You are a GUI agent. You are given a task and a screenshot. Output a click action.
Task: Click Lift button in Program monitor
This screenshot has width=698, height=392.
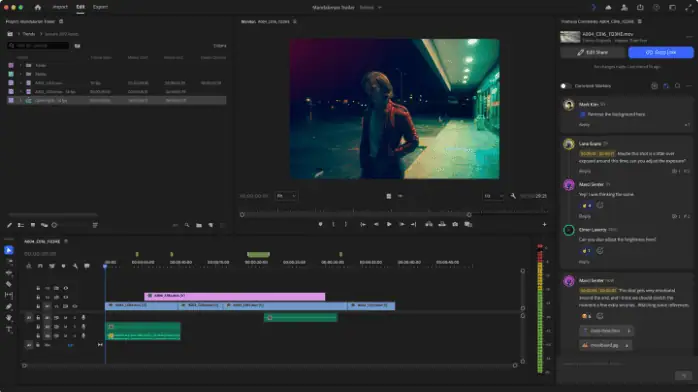(x=429, y=225)
